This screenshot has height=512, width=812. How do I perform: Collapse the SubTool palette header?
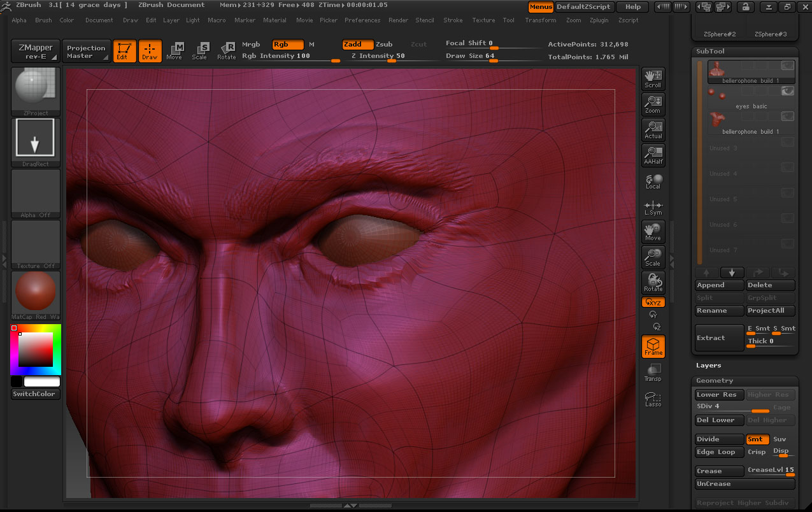pyautogui.click(x=710, y=51)
